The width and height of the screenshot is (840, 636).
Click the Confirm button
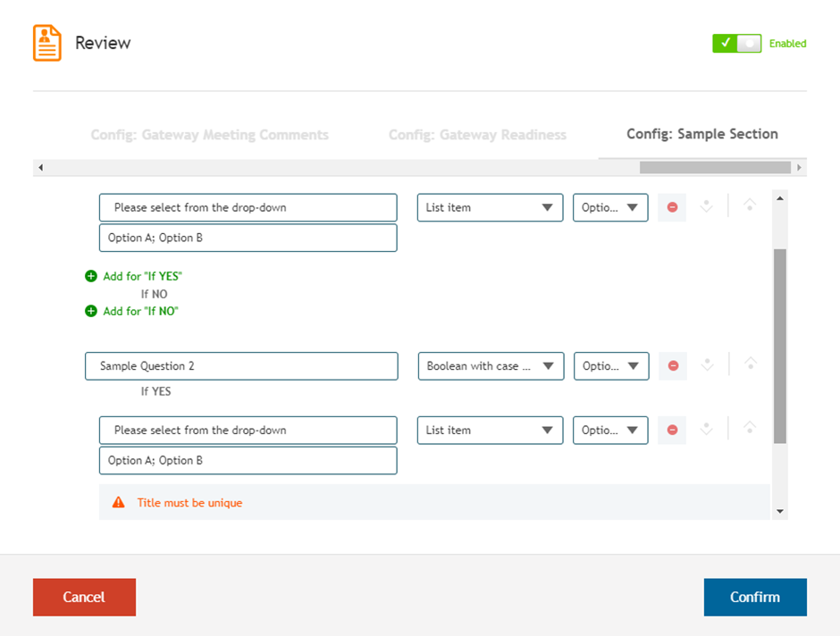coord(755,597)
